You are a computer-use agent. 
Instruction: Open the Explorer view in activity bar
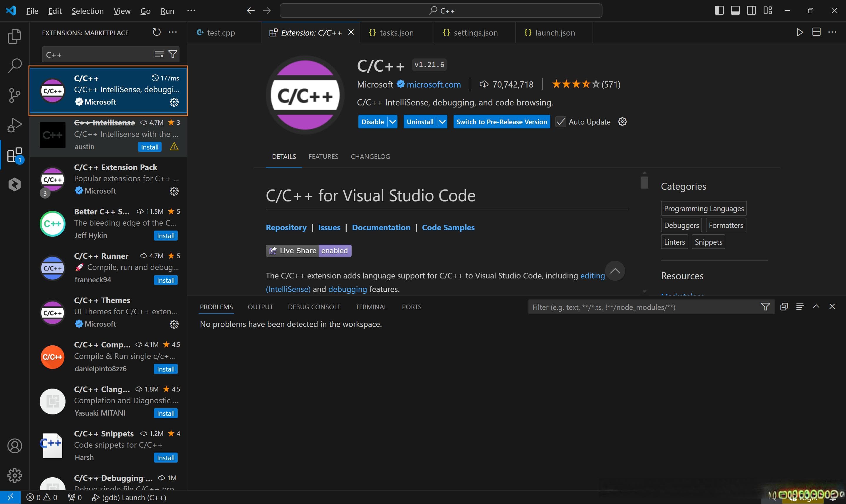(15, 36)
